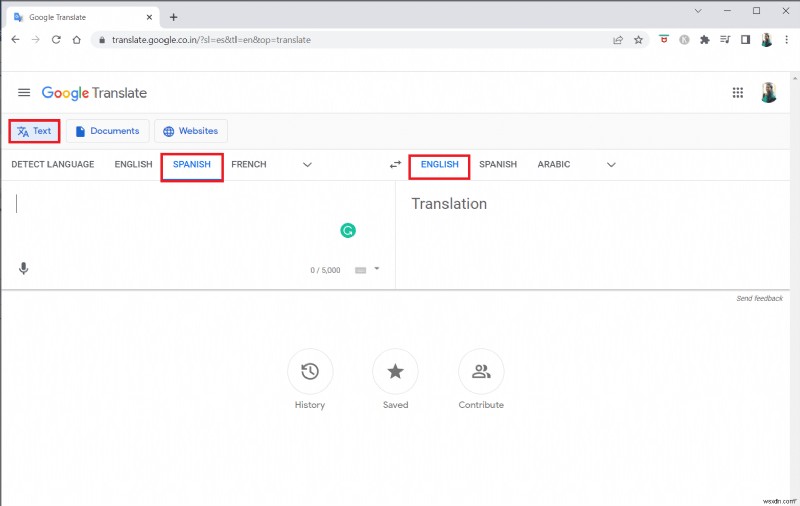
Task: Open input tools dropdown arrow
Action: click(x=377, y=268)
